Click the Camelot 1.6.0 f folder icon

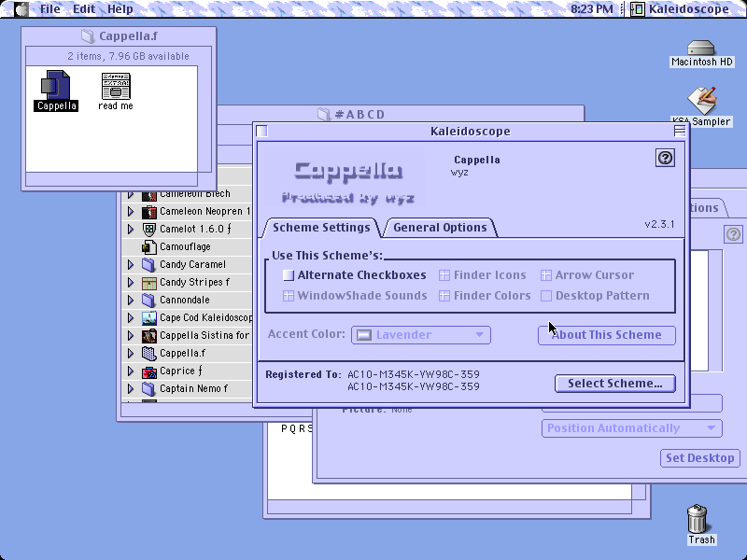click(149, 229)
